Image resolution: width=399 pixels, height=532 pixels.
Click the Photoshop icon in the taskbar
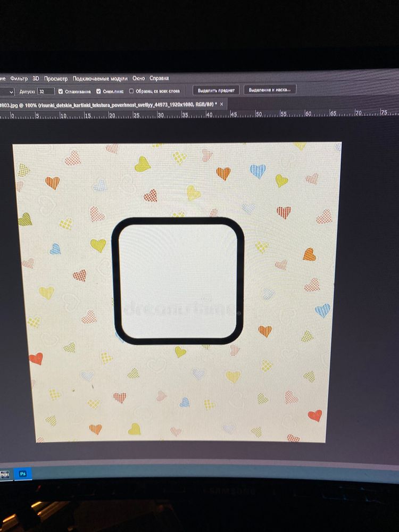click(x=23, y=472)
